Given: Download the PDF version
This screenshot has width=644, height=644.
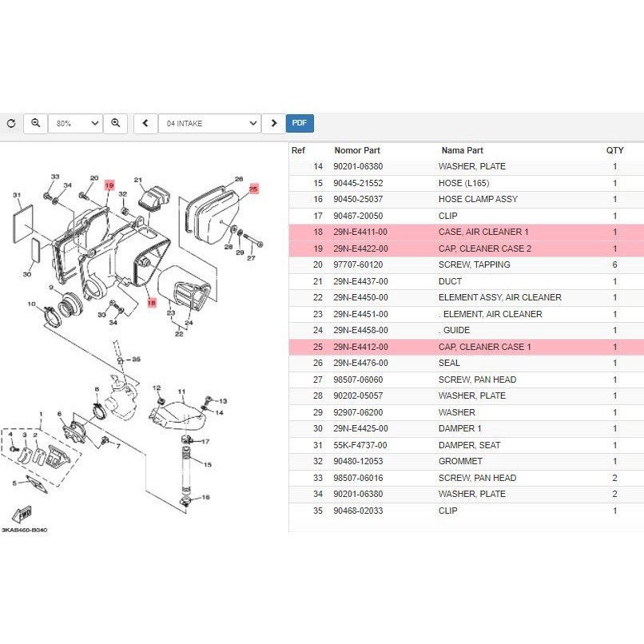Looking at the screenshot, I should (x=300, y=123).
